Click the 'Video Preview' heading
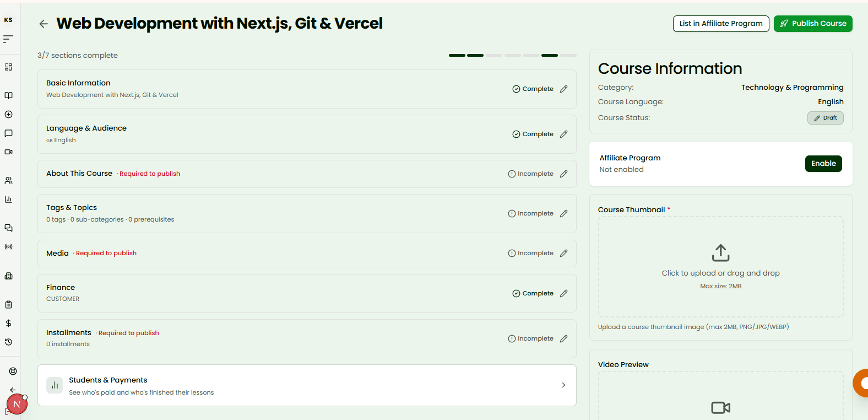 point(623,365)
